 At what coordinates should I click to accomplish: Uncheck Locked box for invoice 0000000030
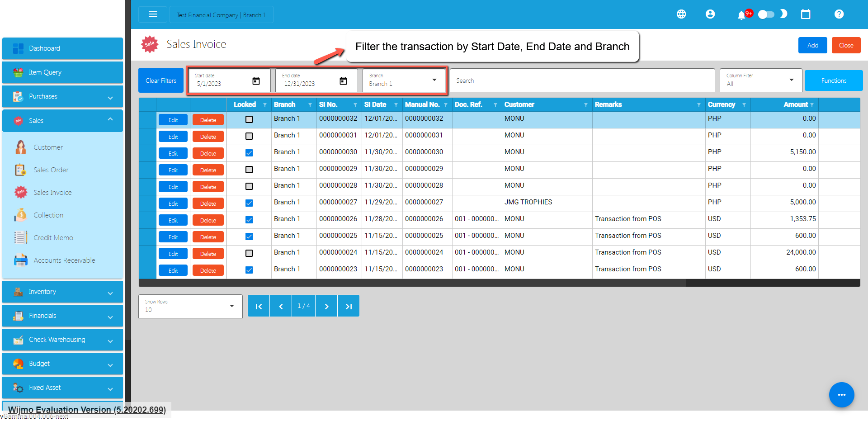click(x=249, y=153)
